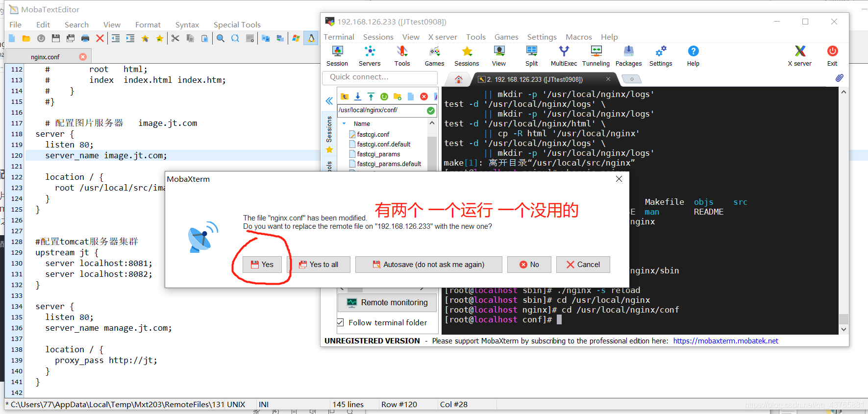The width and height of the screenshot is (868, 414).
Task: Save nginx.conf with the single floppy disk icon
Action: tap(56, 38)
